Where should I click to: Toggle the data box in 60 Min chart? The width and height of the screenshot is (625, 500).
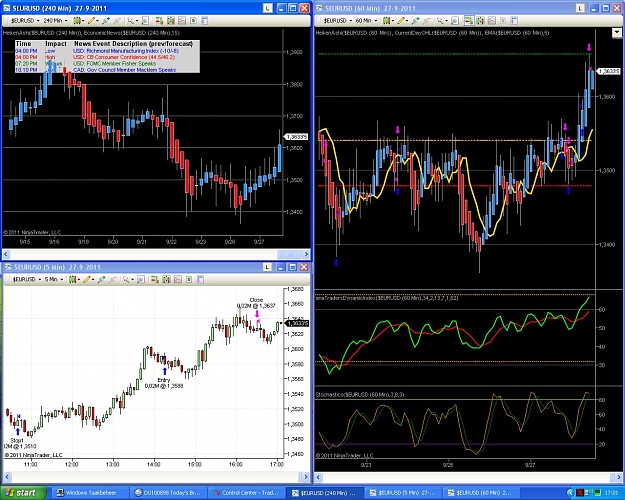coord(455,20)
